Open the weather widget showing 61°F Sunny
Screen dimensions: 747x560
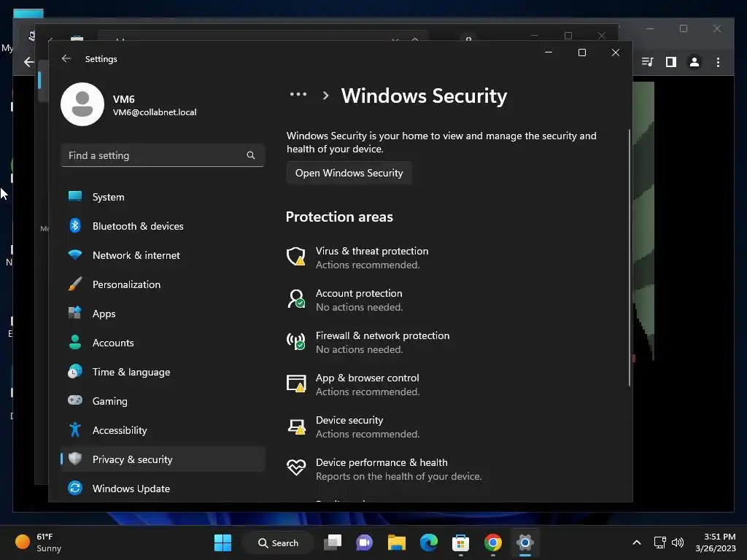(38, 542)
